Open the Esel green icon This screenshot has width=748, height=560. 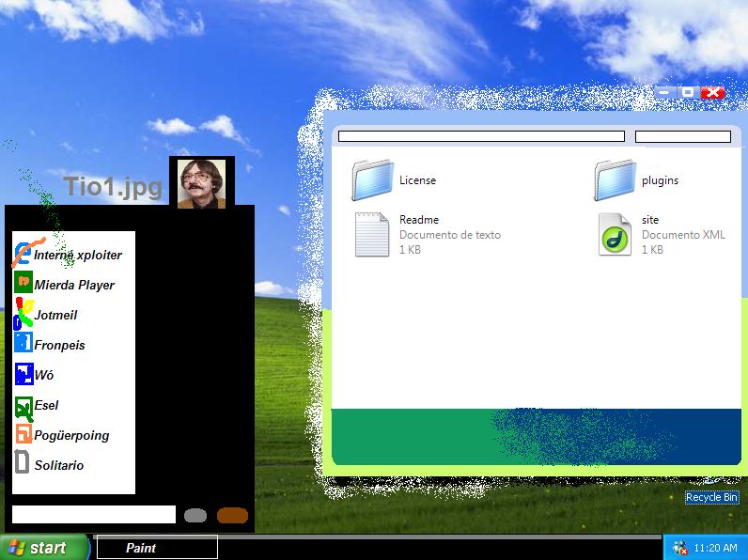point(23,409)
